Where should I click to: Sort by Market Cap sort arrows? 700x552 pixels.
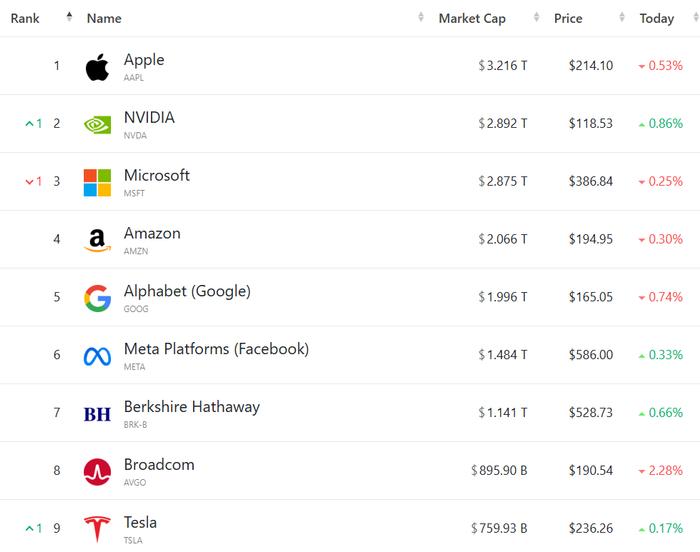537,17
